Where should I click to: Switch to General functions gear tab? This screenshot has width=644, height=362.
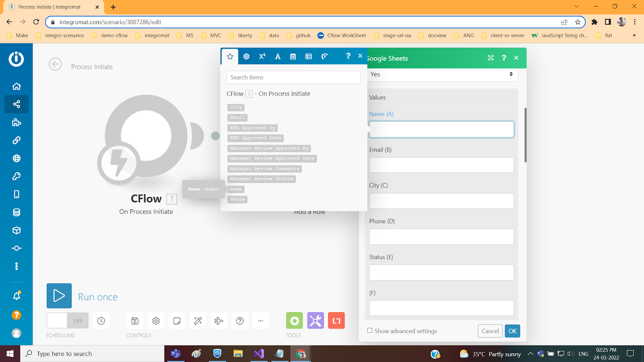click(246, 56)
